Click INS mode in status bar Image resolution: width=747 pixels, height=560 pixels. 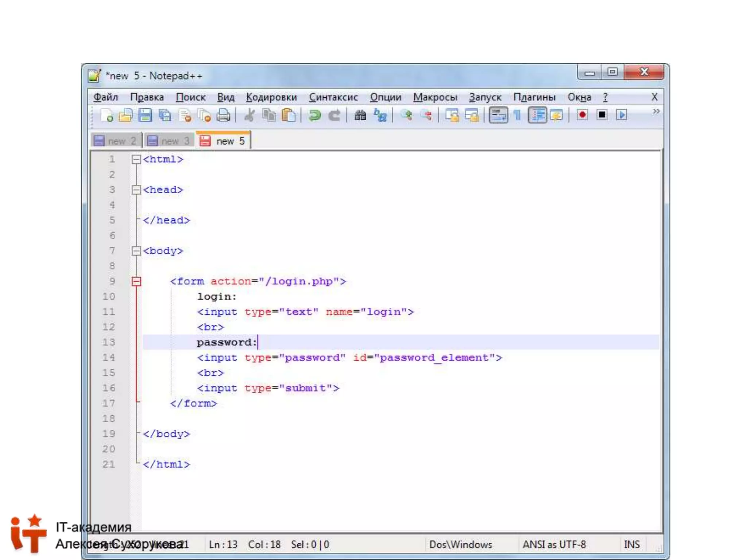coord(631,544)
